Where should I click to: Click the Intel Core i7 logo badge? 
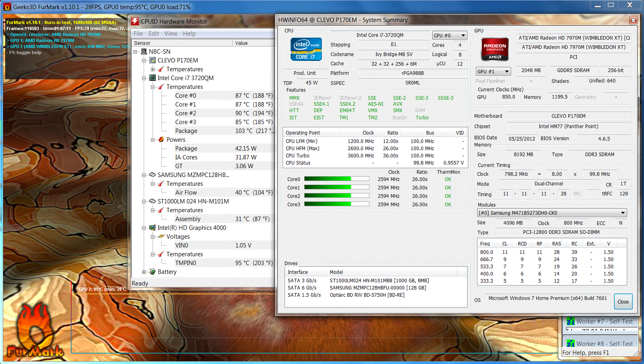(x=306, y=49)
